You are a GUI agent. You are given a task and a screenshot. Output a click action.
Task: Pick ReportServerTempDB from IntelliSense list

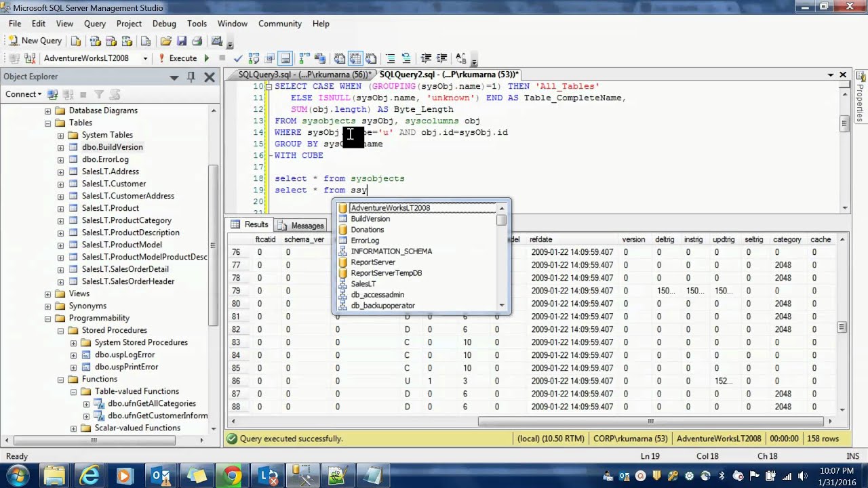386,273
